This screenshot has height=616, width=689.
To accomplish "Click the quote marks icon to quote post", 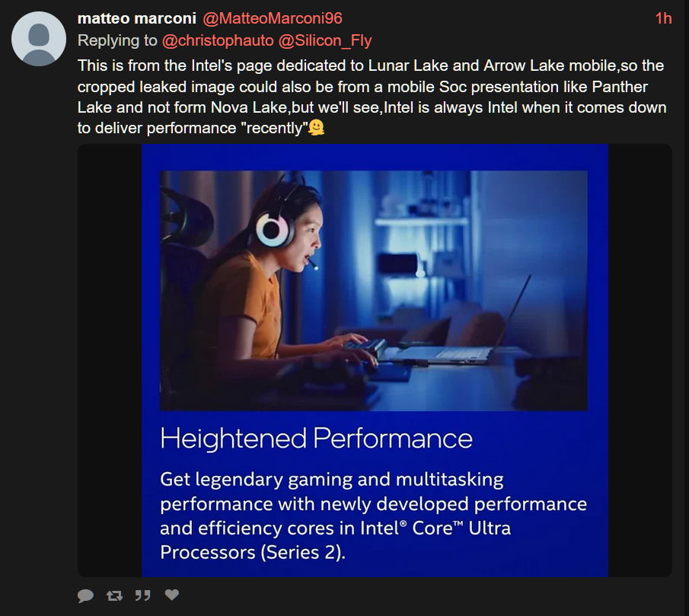I will point(143,595).
